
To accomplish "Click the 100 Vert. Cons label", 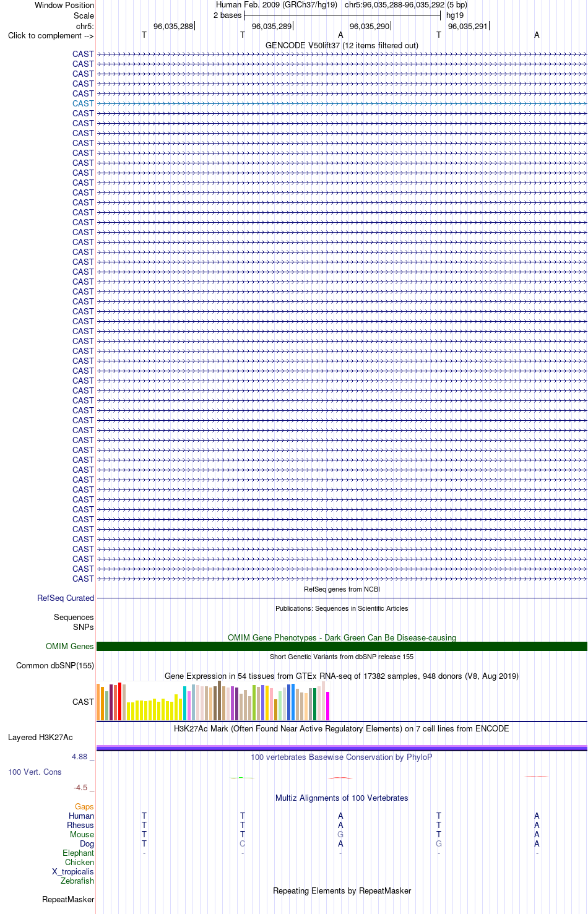I will [x=35, y=772].
